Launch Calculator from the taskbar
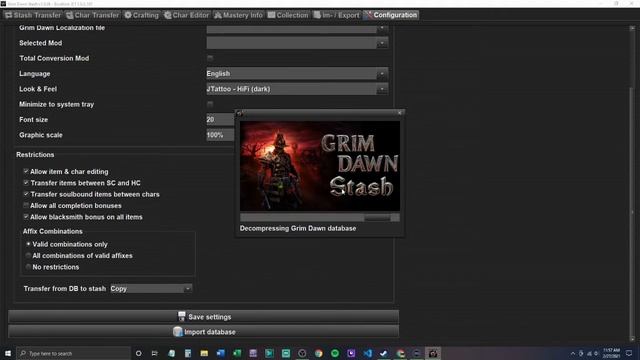Viewport: 640px width, 360px height. tap(188, 353)
